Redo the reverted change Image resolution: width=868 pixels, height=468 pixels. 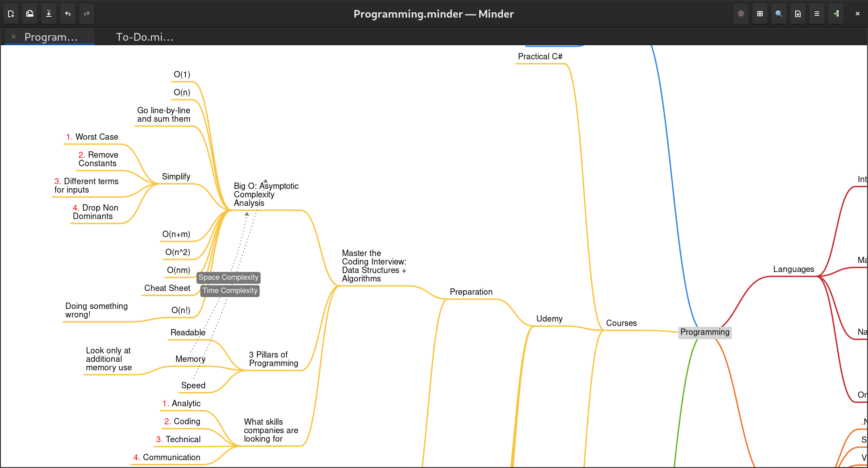coord(86,13)
